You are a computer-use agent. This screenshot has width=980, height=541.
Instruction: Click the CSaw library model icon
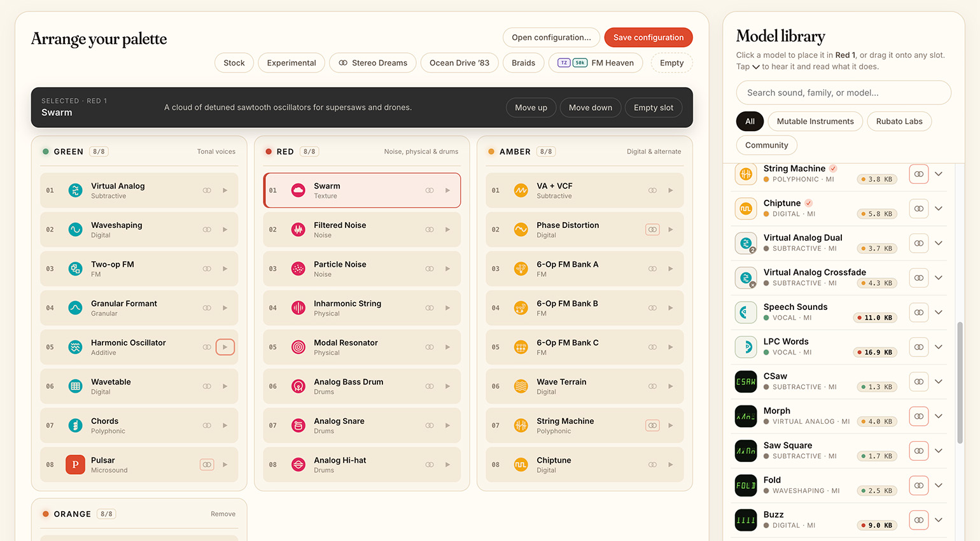[746, 382]
